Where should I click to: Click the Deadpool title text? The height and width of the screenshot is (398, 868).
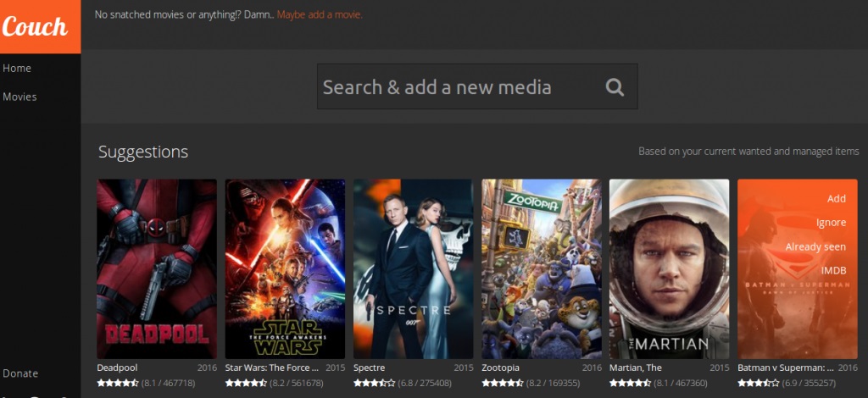point(117,368)
